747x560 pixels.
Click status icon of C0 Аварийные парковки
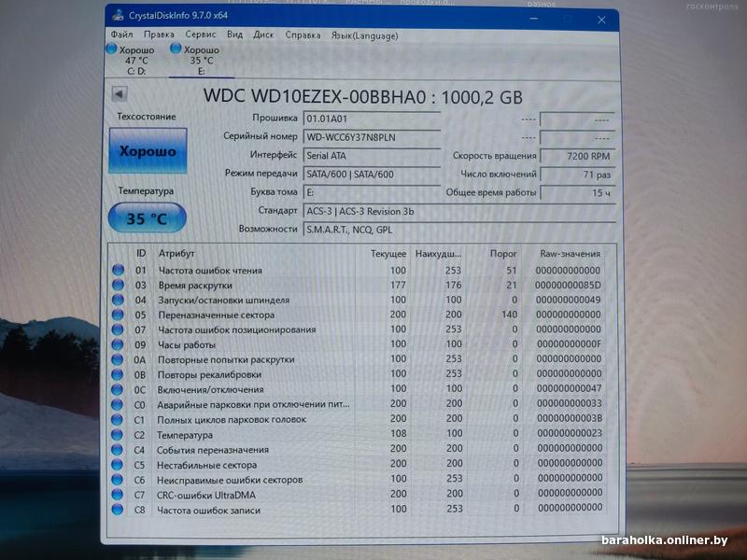(118, 404)
